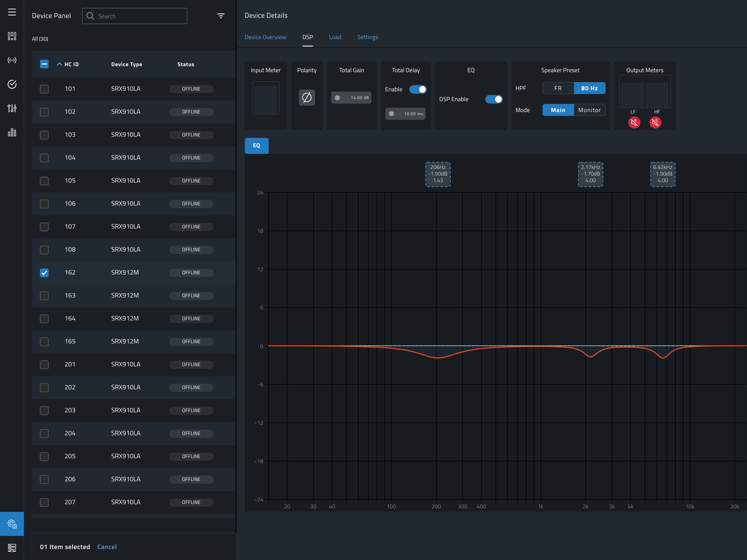
Task: Click the search magnifier icon
Action: (x=90, y=16)
